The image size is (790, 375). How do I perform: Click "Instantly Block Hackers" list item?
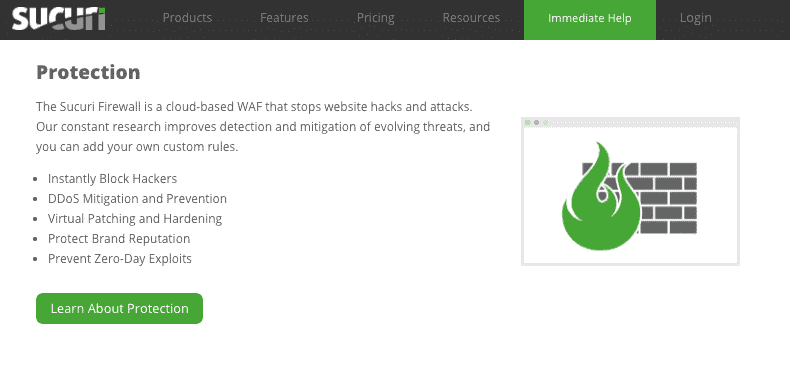tap(112, 178)
